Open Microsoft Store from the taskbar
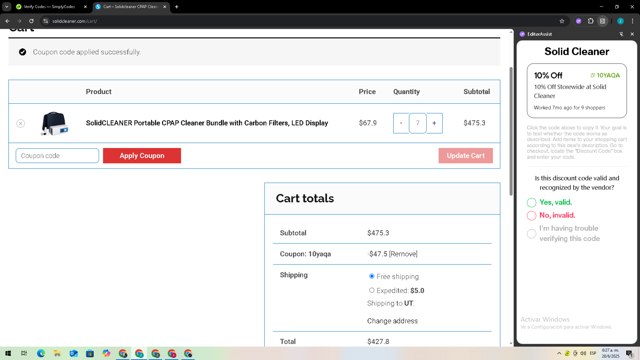The image size is (640, 360). (x=90, y=353)
